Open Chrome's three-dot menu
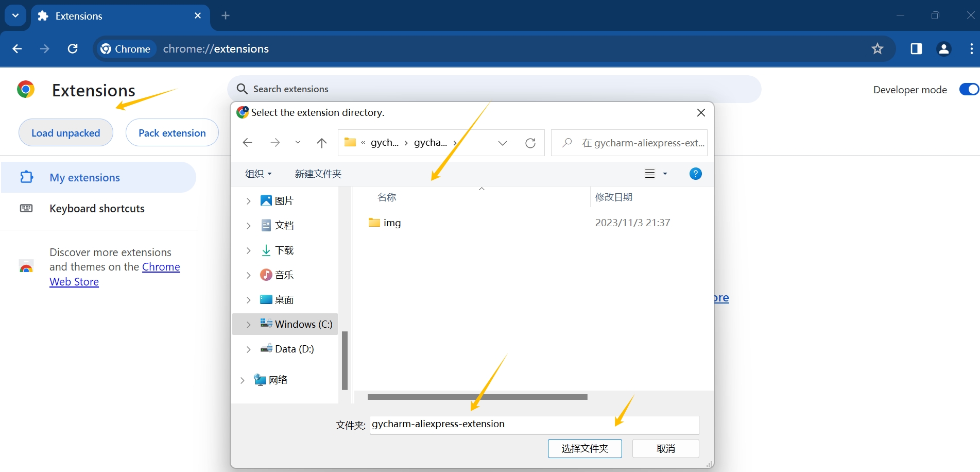 tap(971, 48)
